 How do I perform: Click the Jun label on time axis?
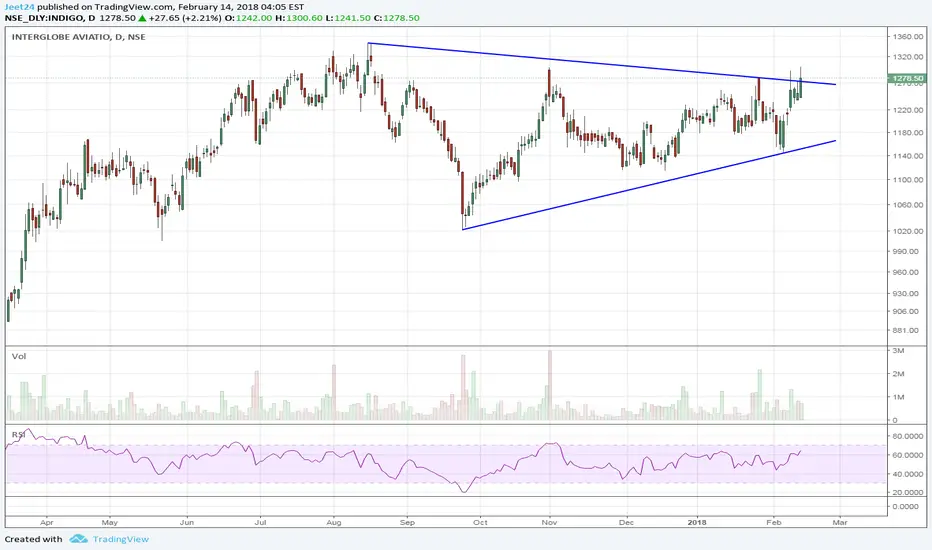[187, 523]
